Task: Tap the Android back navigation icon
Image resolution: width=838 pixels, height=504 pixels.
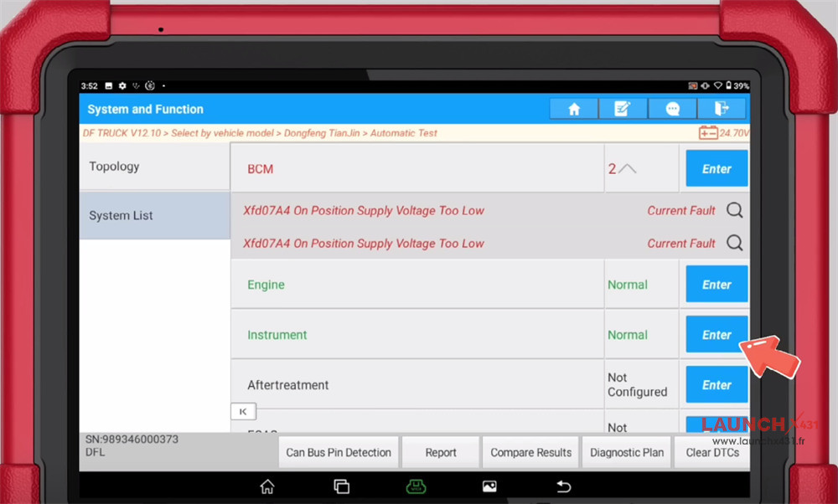Action: coord(564,486)
